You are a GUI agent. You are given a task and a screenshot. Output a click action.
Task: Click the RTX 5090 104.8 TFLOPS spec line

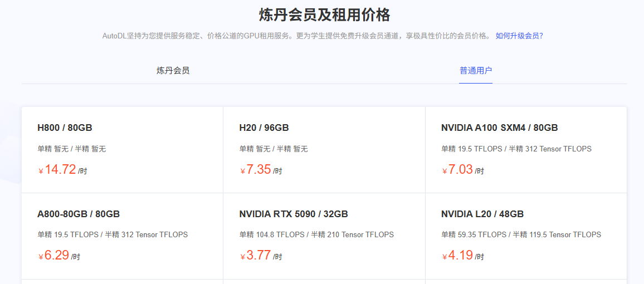pos(316,234)
